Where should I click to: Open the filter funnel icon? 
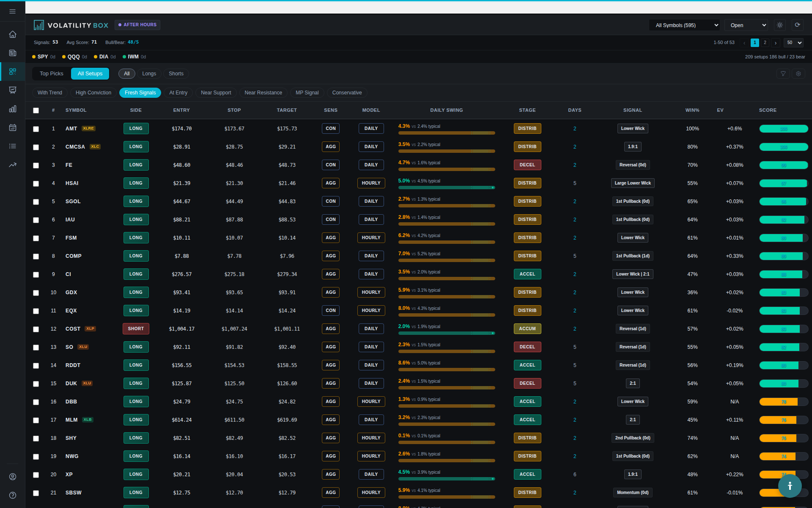(x=783, y=74)
